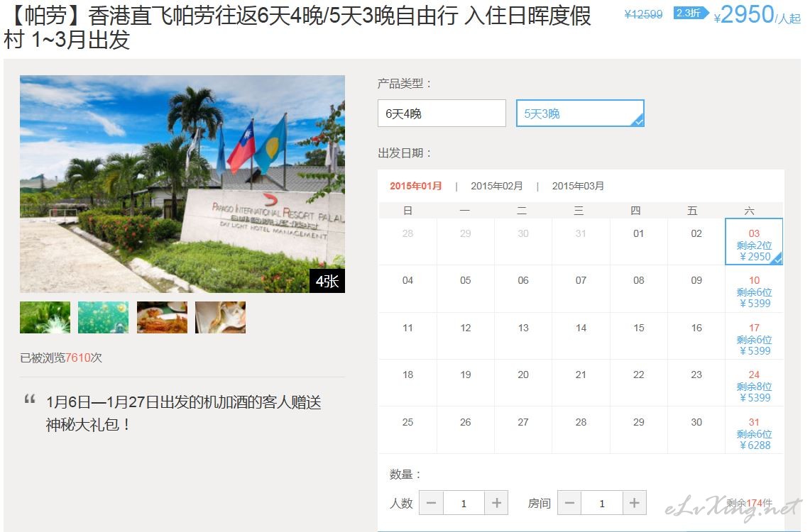View the green plant thumbnail
This screenshot has height=532, width=810.
(45, 317)
